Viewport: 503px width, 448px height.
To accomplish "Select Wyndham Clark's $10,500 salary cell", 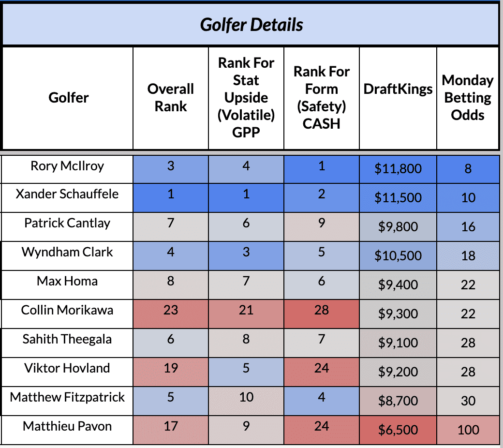I will tap(398, 256).
